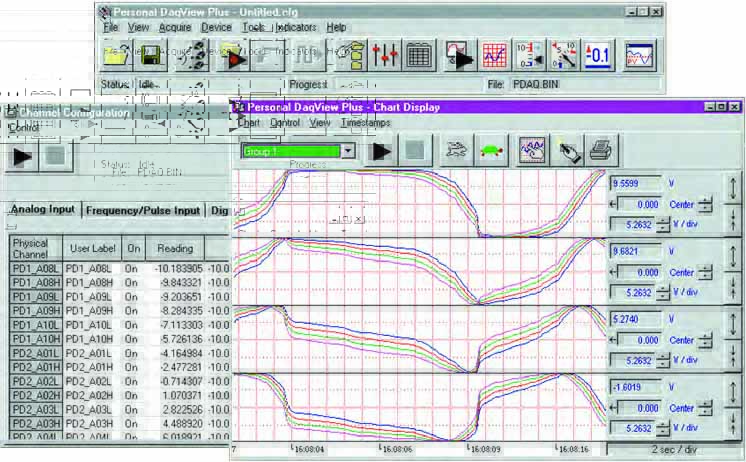Click the green turtle slower-scroll icon
Viewport: 746px width, 462px height.
coord(492,151)
